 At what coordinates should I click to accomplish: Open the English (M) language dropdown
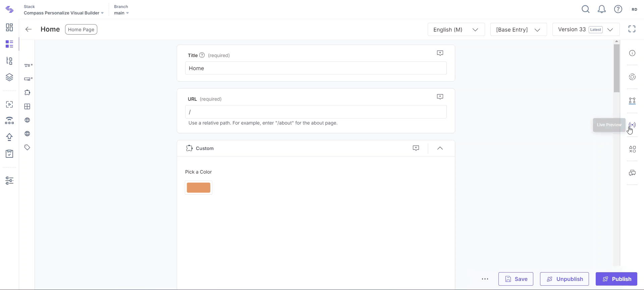tap(456, 30)
